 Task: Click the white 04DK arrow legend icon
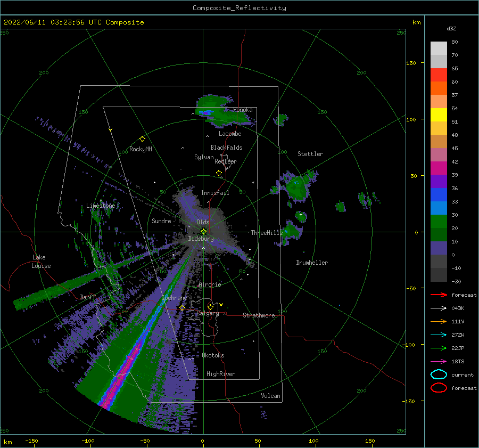click(439, 308)
